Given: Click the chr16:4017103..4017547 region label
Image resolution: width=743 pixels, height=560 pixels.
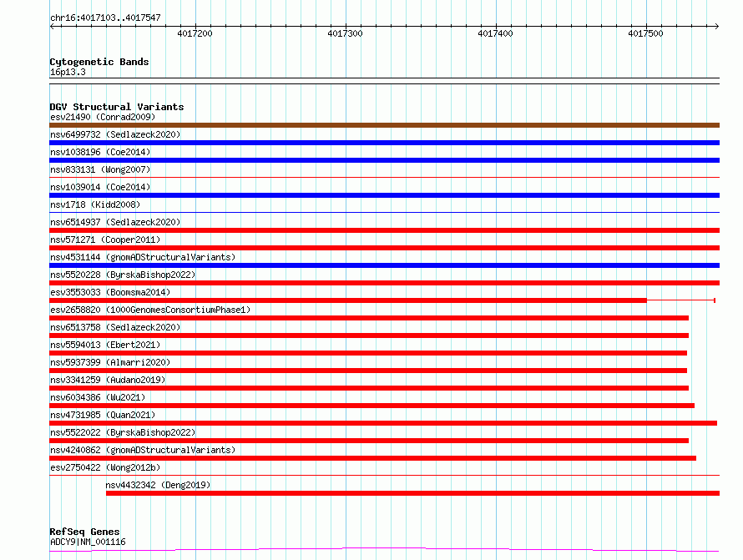Looking at the screenshot, I should coord(105,18).
